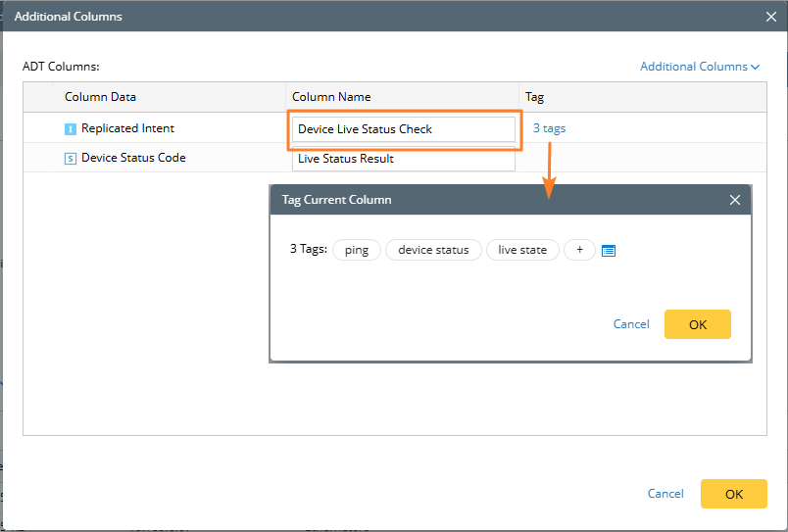Expand the Additional Columns dropdown
This screenshot has height=532, width=788.
coord(700,67)
